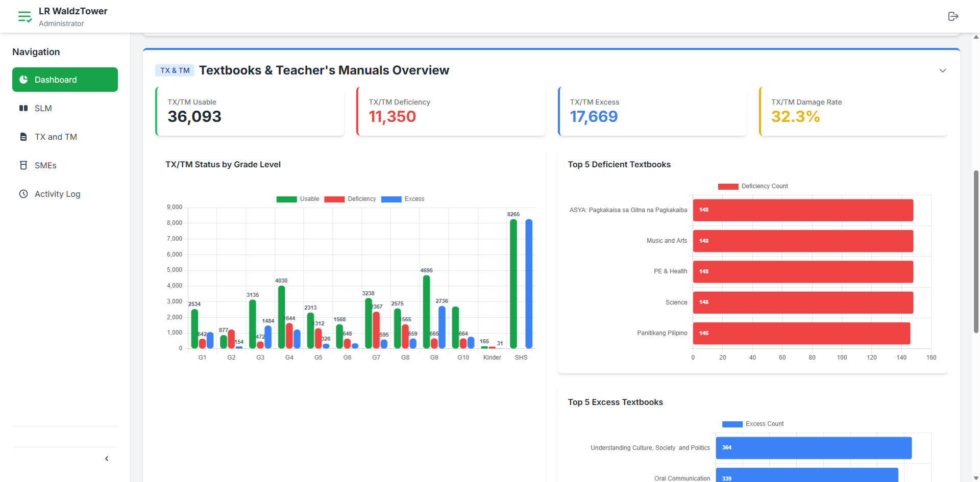Image resolution: width=980 pixels, height=482 pixels.
Task: Toggle the Excess Count legend item
Action: point(753,424)
